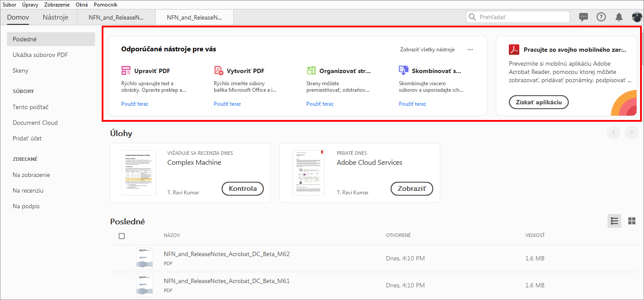Click Použiť teraz under Organizovať strany
The height and width of the screenshot is (300, 644).
(x=320, y=104)
